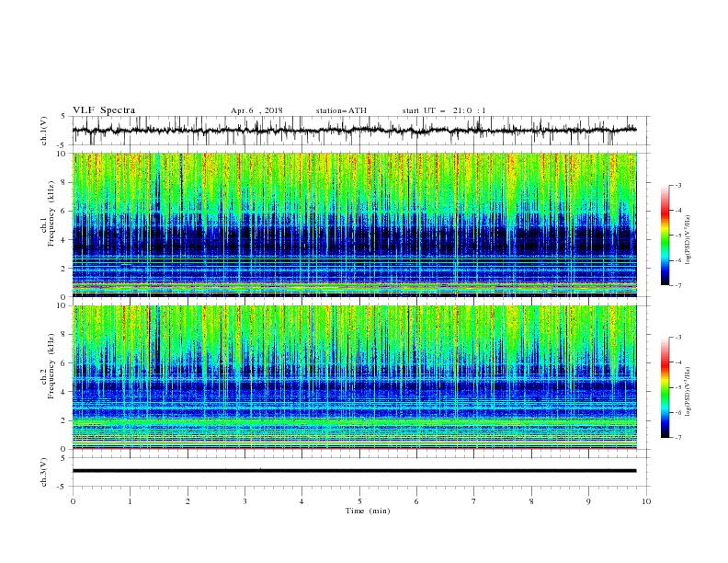The width and height of the screenshot is (728, 563).
Task: Select the date label "Apr.6 , 2018"
Action: 256,110
